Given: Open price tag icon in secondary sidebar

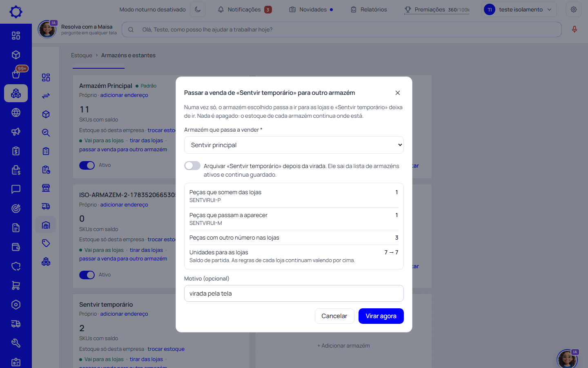Looking at the screenshot, I should click(x=46, y=243).
